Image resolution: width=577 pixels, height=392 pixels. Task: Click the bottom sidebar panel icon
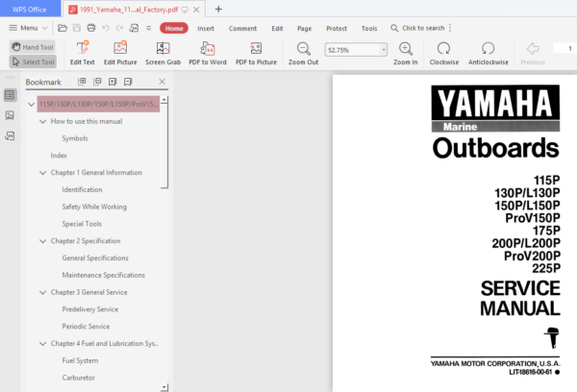(x=10, y=136)
